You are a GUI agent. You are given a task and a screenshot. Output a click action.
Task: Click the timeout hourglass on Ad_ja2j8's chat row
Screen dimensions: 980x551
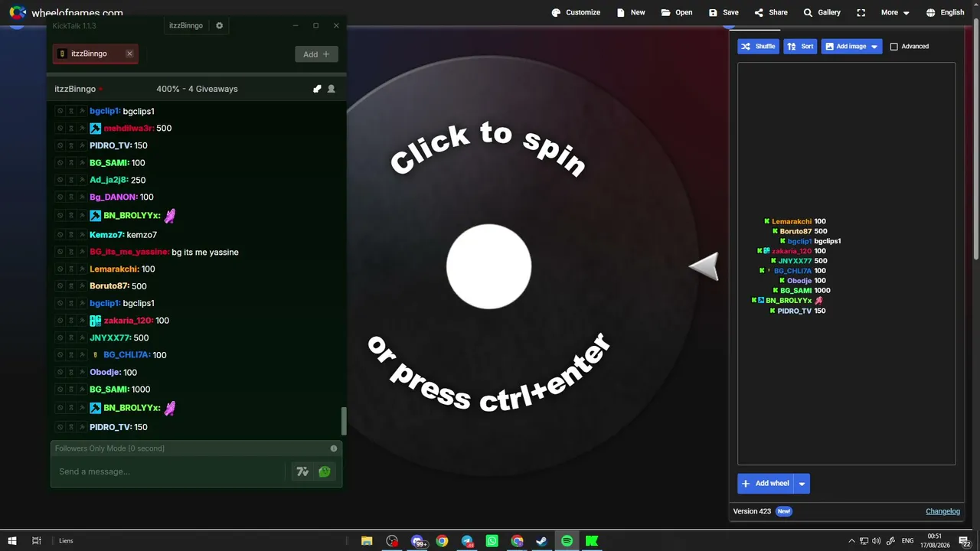coord(71,180)
